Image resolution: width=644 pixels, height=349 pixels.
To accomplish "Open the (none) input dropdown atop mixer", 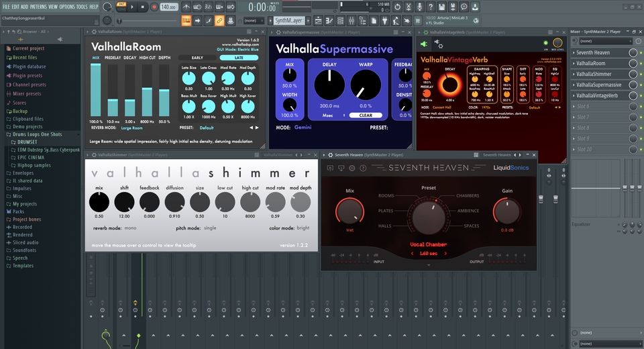I will (605, 41).
